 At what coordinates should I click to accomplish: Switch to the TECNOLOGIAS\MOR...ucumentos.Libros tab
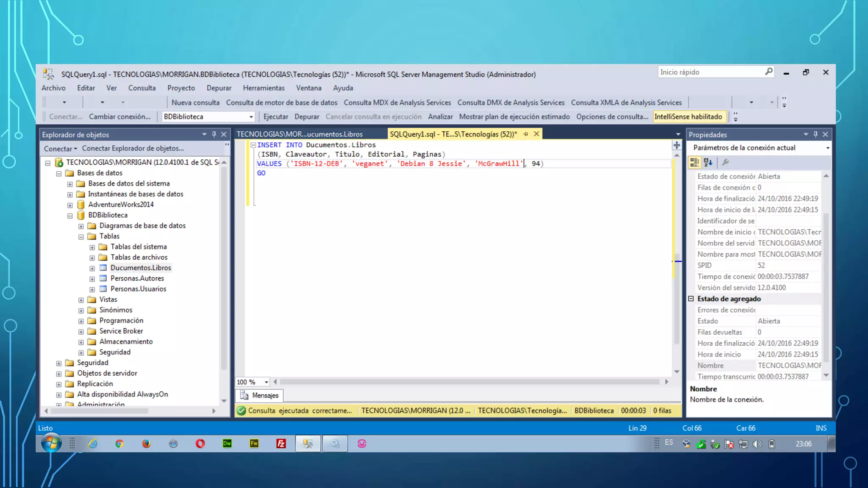299,134
